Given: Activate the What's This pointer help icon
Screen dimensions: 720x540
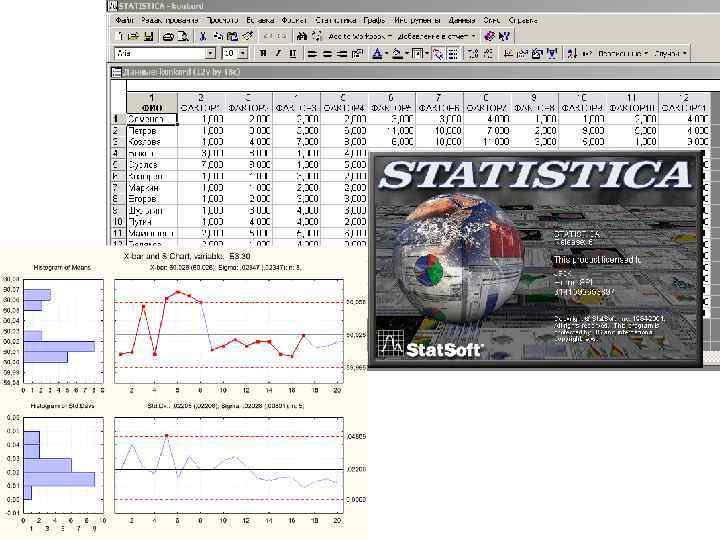Looking at the screenshot, I should click(504, 36).
